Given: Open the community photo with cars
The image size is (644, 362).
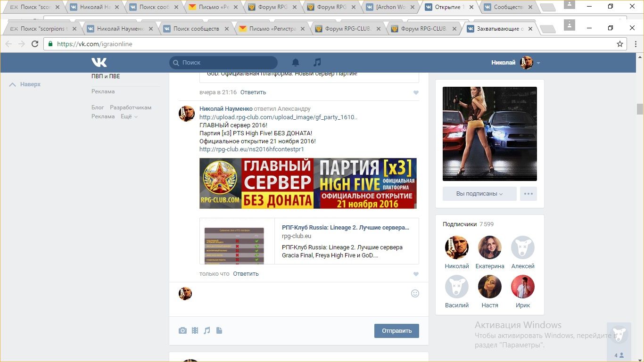Looking at the screenshot, I should coord(490,134).
